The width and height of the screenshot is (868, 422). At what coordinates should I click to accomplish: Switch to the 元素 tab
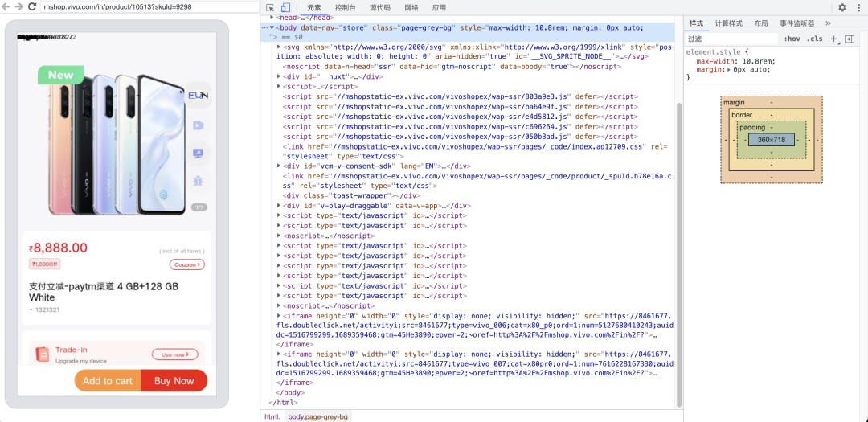click(x=314, y=8)
